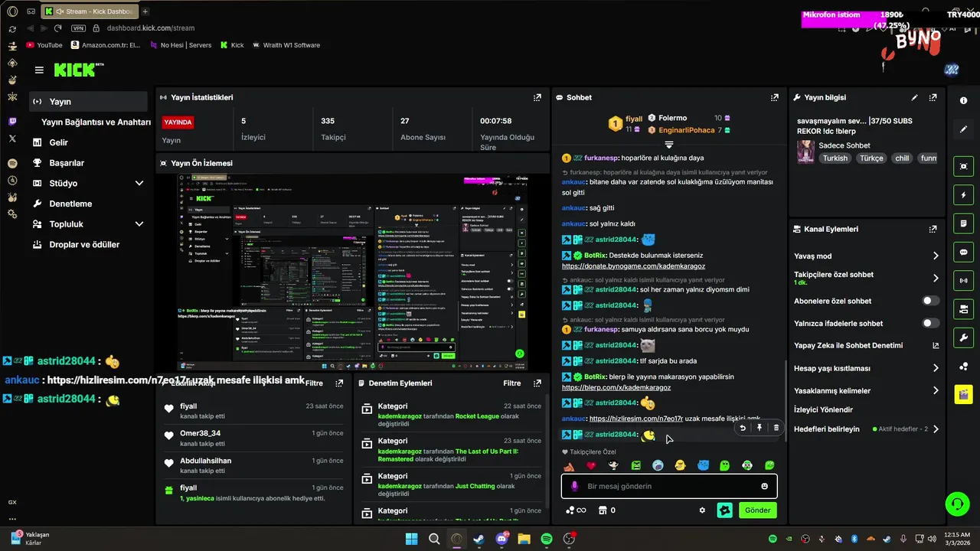Open YouTube bookmark in bookmarks bar
Screen dimensions: 980x551
44,45
